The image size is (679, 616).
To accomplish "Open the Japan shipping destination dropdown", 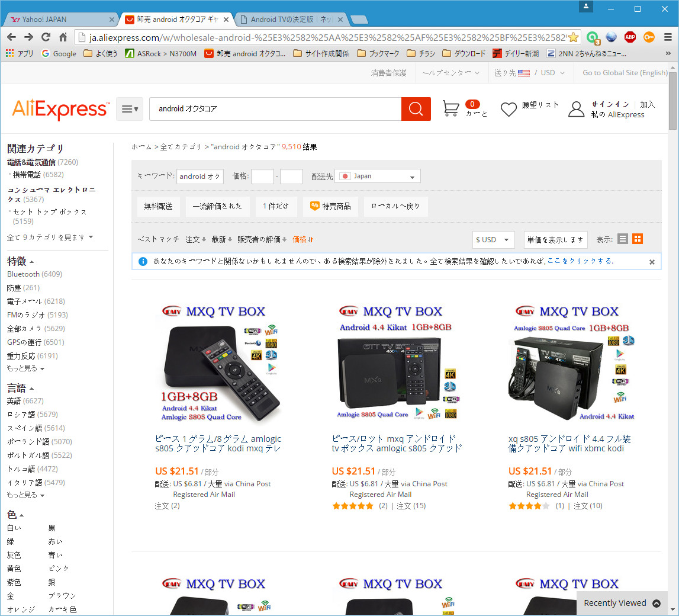I will (x=378, y=176).
